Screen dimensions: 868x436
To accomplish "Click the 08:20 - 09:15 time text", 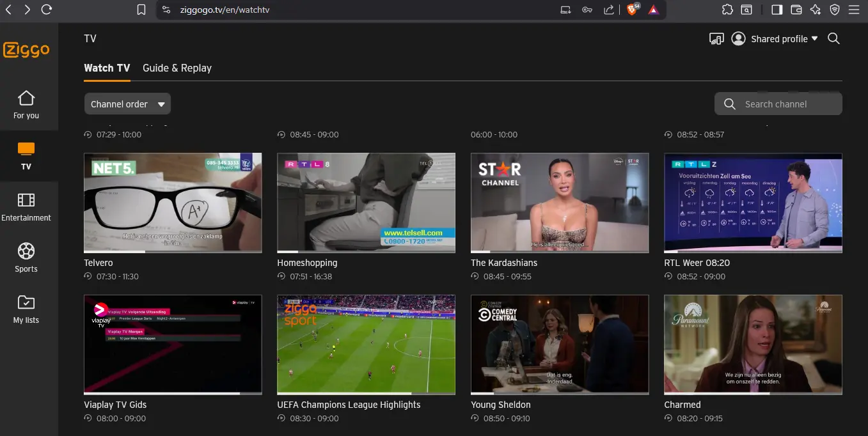I will point(700,419).
